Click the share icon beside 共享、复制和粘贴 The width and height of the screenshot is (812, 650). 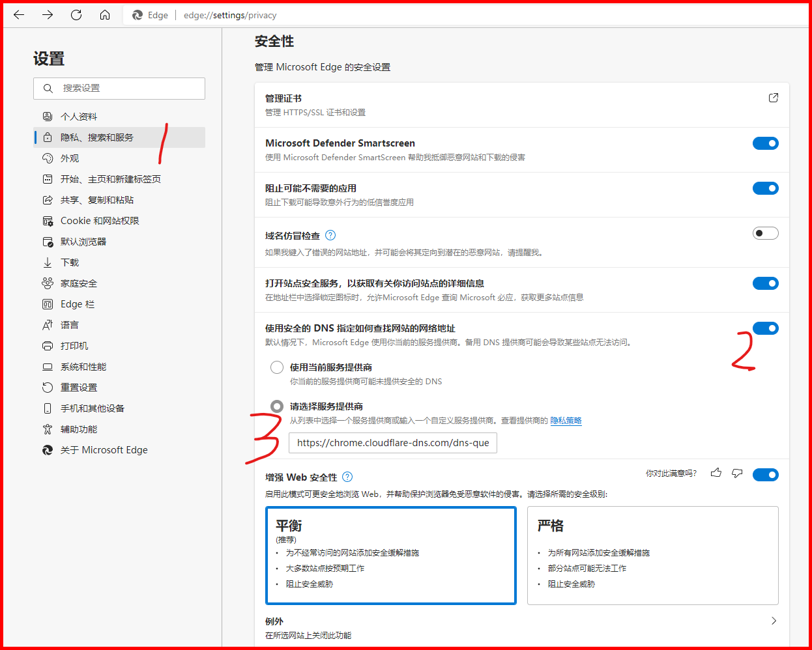(48, 200)
